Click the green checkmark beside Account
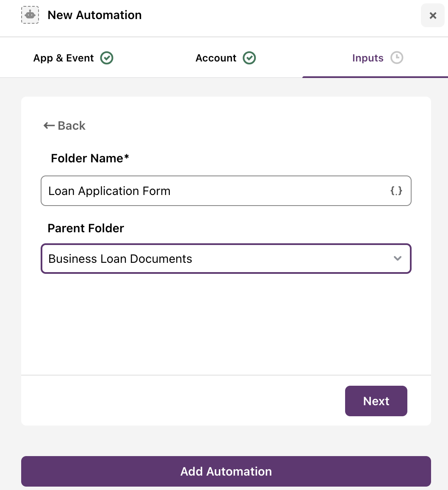448x490 pixels. coord(249,58)
